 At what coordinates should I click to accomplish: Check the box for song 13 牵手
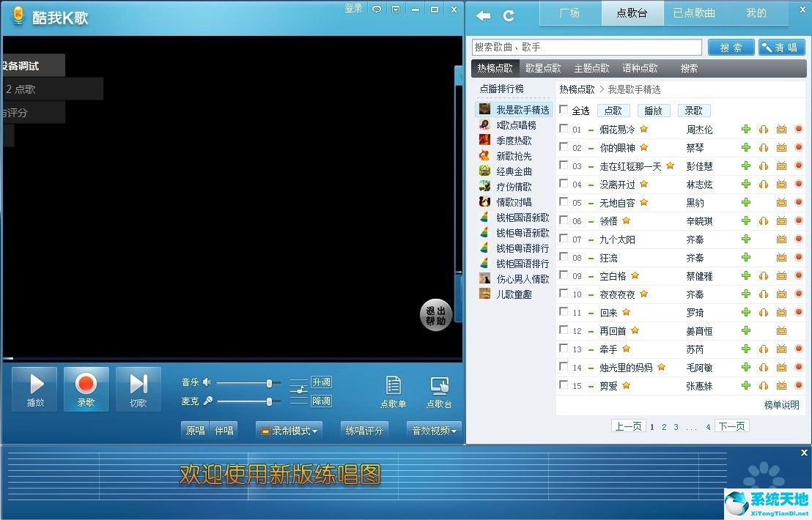click(x=564, y=348)
